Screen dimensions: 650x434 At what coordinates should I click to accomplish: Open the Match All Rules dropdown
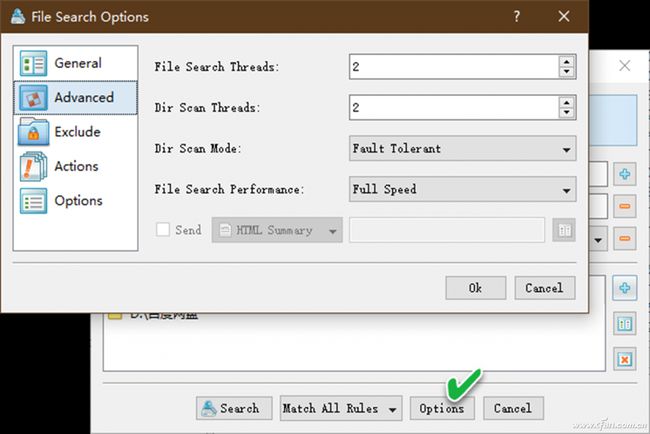(x=341, y=408)
